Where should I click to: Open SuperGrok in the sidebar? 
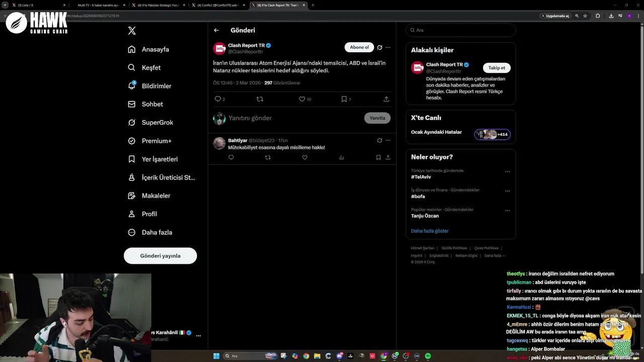[150, 122]
